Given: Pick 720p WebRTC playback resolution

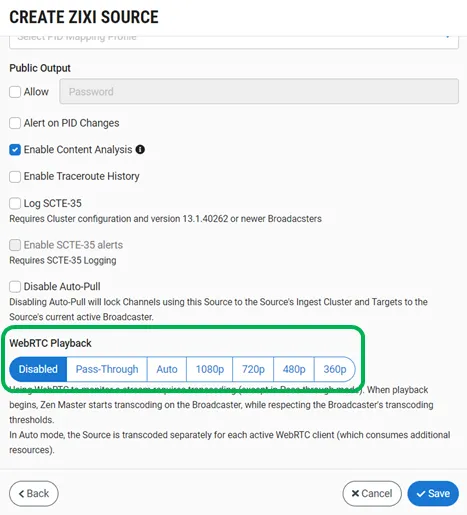Looking at the screenshot, I should point(253,369).
